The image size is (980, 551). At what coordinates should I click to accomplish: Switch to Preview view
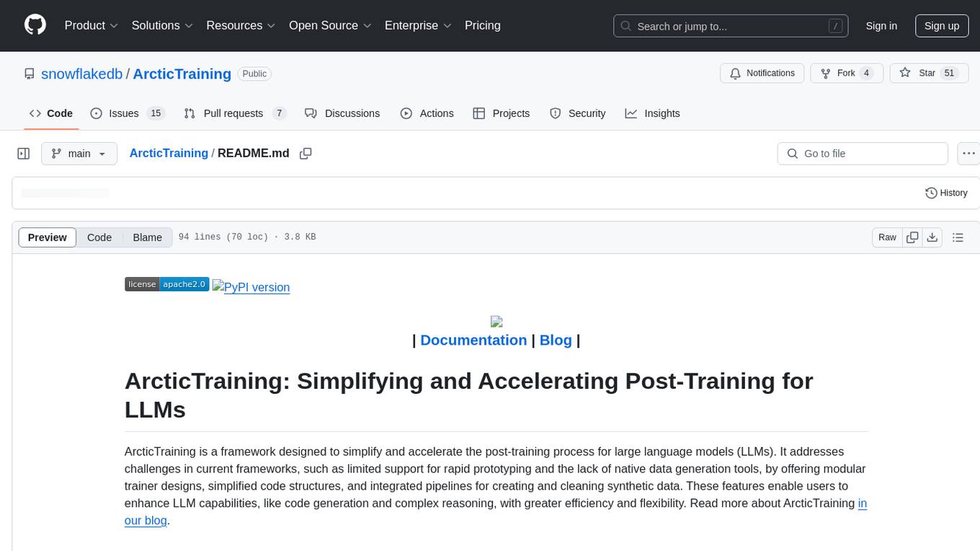click(x=48, y=237)
